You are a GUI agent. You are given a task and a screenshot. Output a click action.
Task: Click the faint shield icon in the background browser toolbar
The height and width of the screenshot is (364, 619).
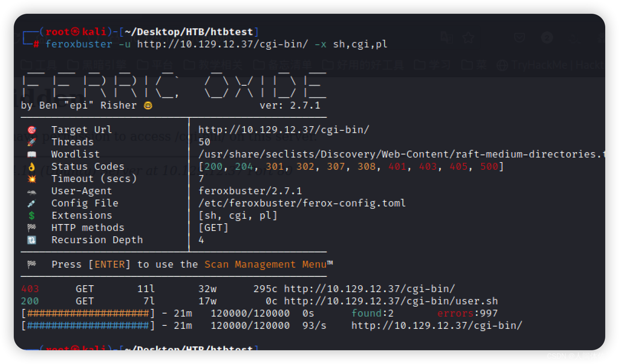coord(519,37)
